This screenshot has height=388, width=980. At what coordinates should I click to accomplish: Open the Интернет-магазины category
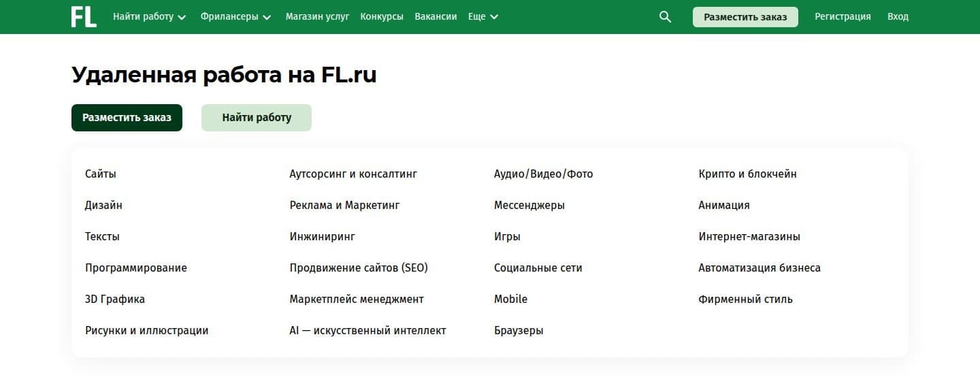tap(749, 237)
